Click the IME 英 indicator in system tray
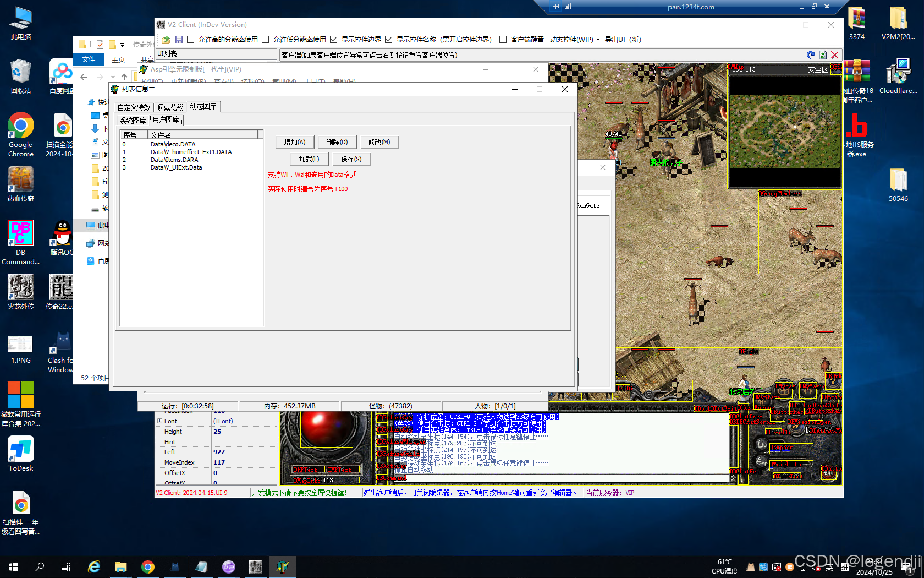This screenshot has width=924, height=578. [x=828, y=567]
